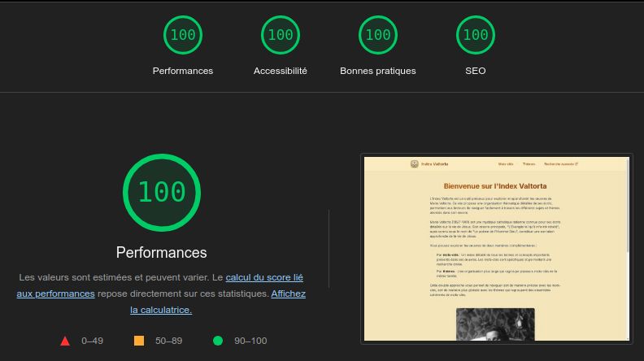
Task: Click the large 100 performance gauge
Action: pyautogui.click(x=162, y=192)
